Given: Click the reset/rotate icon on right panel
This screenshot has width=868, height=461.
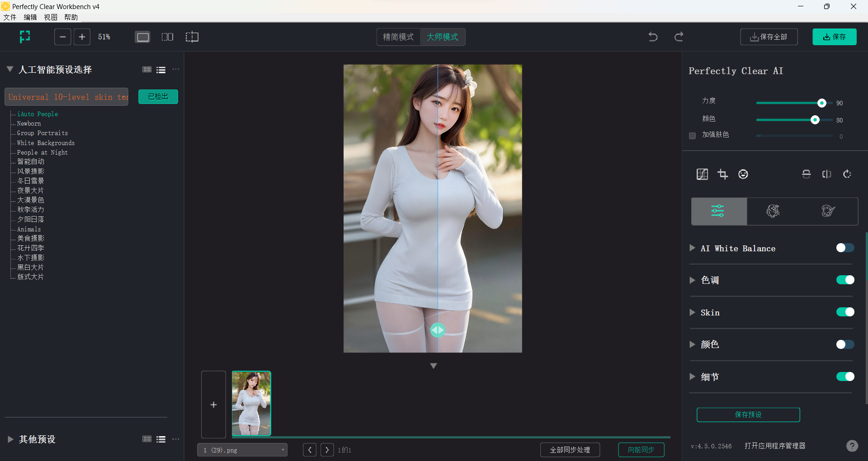Looking at the screenshot, I should [x=847, y=174].
